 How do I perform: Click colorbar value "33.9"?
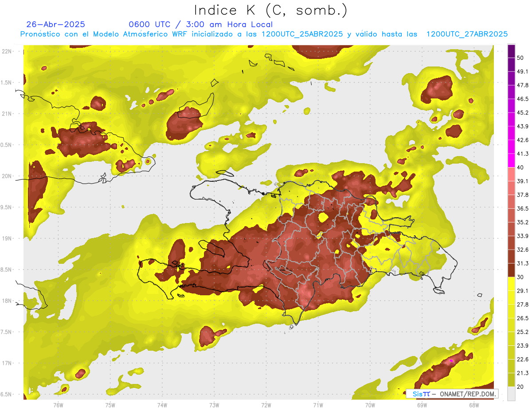click(x=523, y=236)
